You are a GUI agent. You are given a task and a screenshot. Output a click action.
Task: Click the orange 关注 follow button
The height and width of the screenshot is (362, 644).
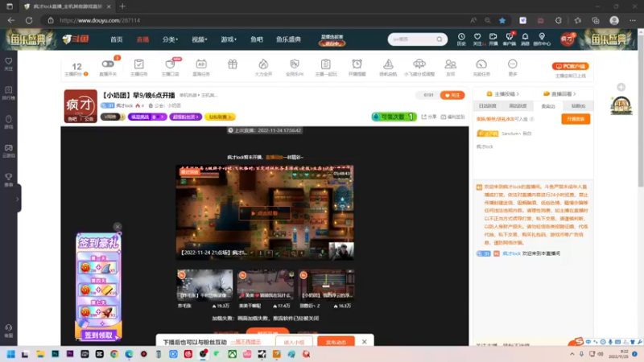click(452, 95)
